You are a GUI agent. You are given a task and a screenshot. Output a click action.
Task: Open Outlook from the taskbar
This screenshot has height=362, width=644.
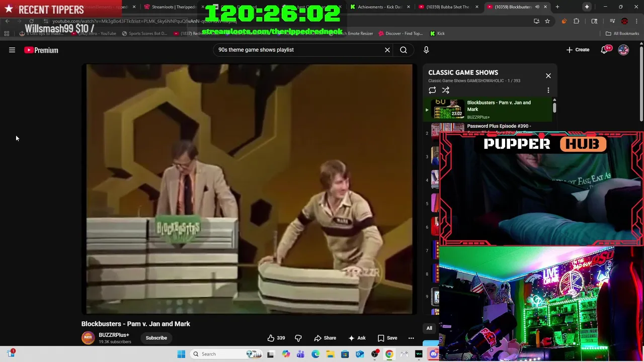(x=360, y=354)
